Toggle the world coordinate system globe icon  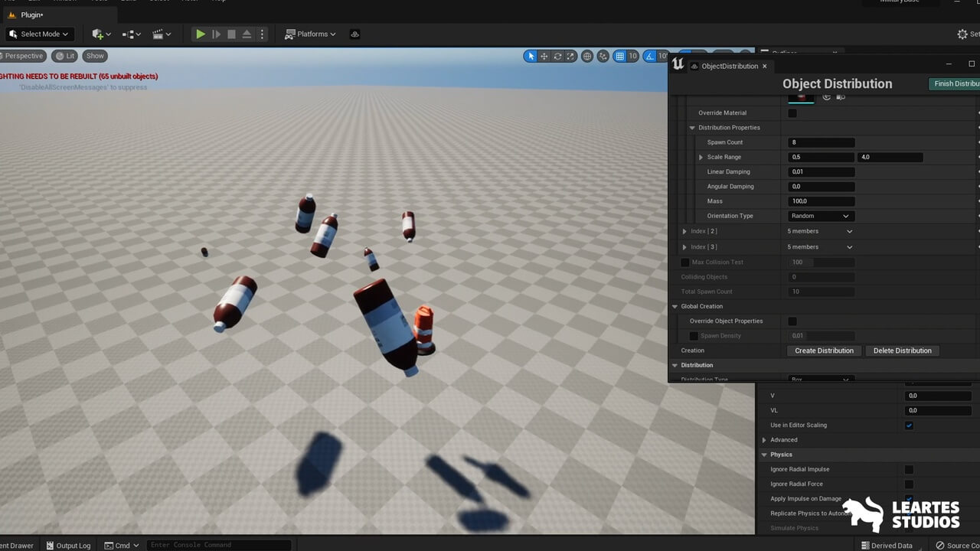click(587, 56)
